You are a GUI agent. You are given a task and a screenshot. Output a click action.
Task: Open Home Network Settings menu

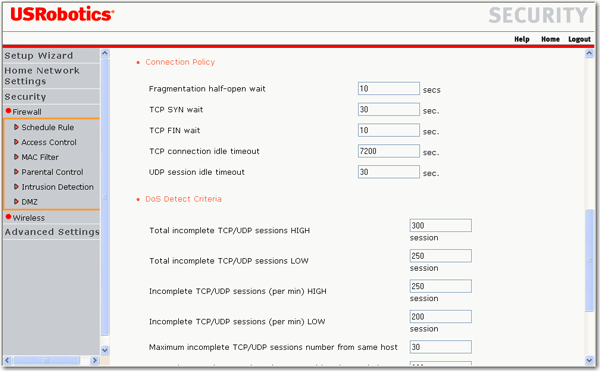[42, 76]
